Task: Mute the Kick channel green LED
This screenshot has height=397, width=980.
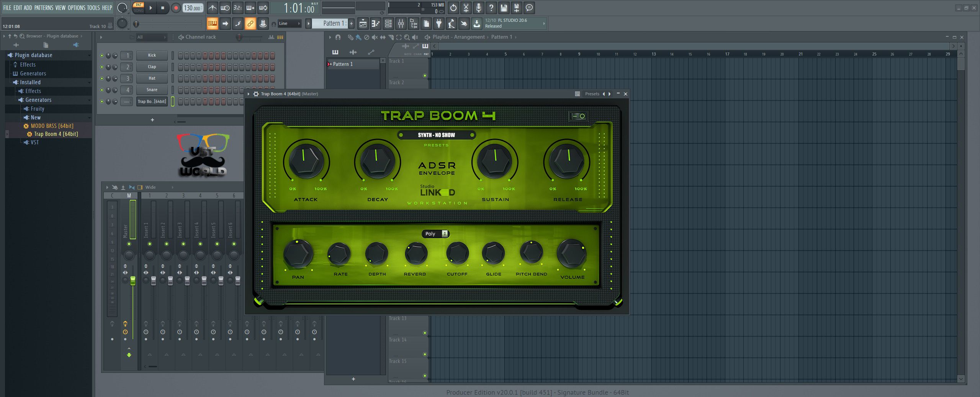Action: (x=101, y=56)
